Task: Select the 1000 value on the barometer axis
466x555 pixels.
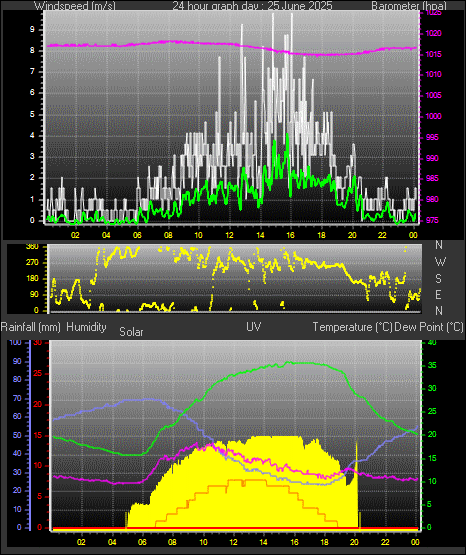Action: 434,116
